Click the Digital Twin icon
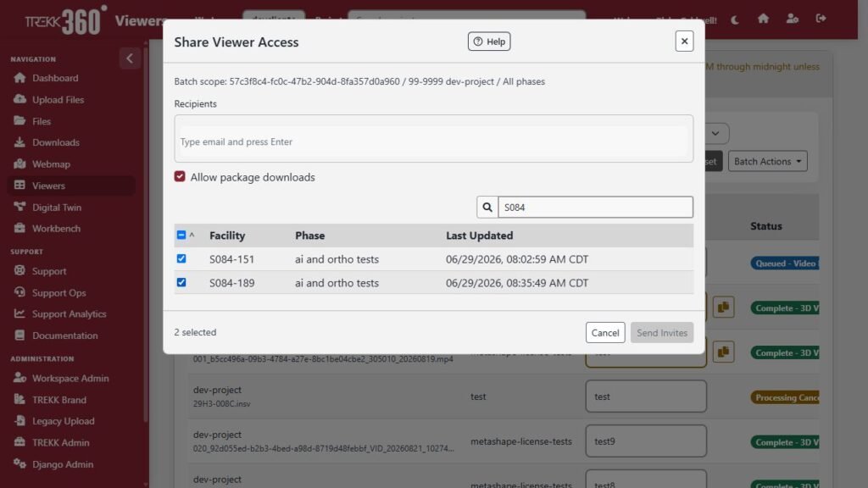This screenshot has height=488, width=868. (x=20, y=207)
